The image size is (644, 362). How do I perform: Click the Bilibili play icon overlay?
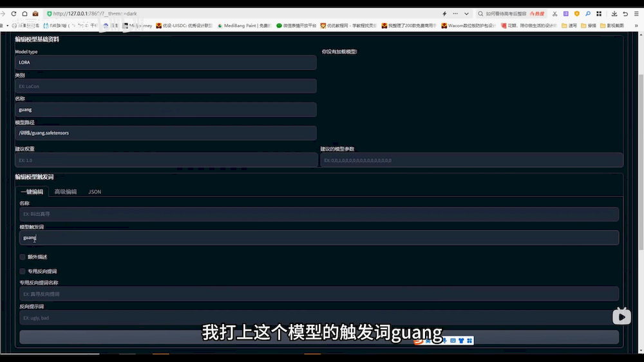click(x=621, y=316)
